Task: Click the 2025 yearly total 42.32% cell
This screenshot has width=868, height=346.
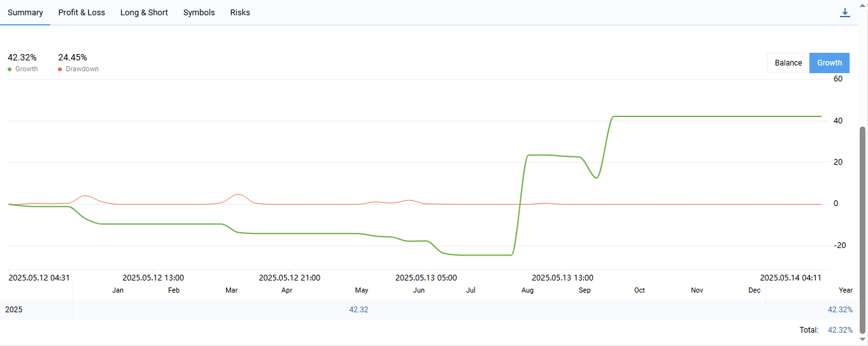Action: coord(840,310)
